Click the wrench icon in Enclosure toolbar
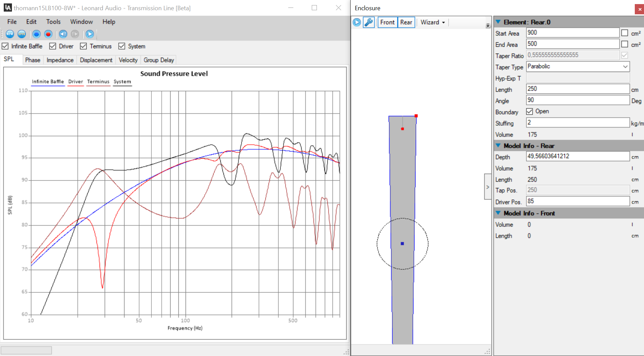Image resolution: width=644 pixels, height=356 pixels. (369, 22)
